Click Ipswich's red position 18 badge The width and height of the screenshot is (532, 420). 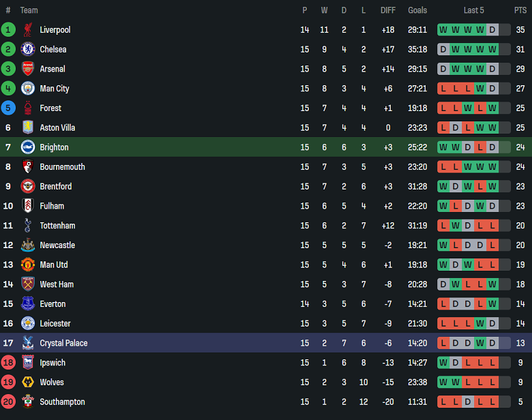pos(8,363)
